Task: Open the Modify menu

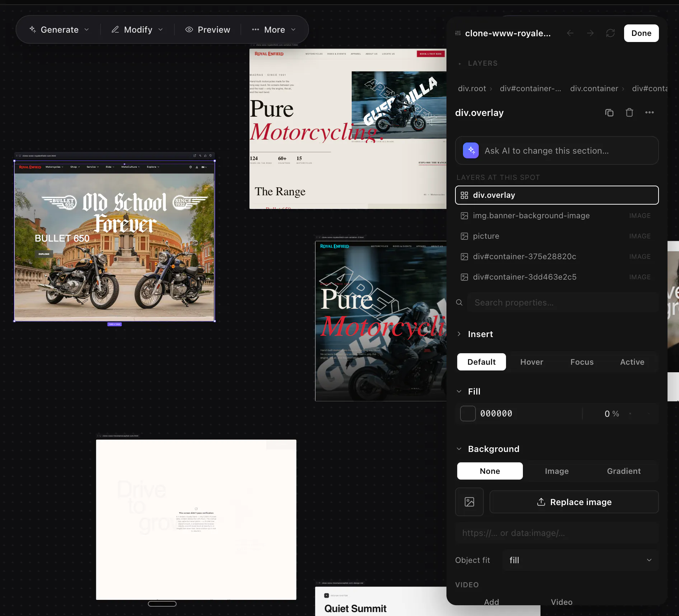Action: [x=137, y=30]
